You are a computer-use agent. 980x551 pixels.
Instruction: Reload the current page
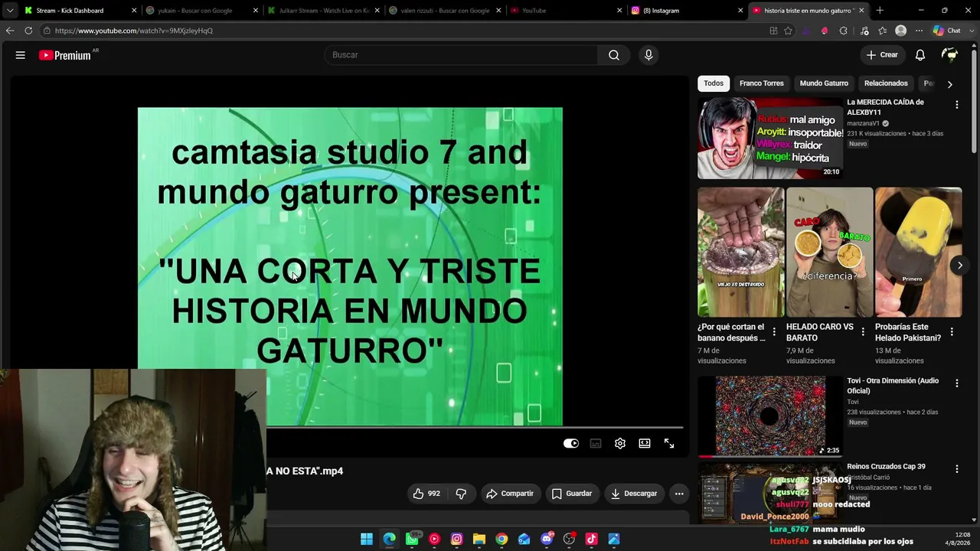point(28,31)
